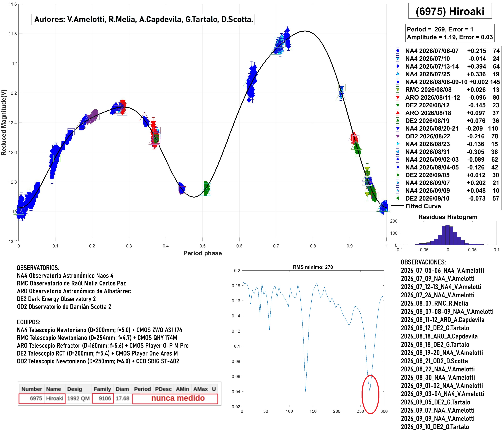Select legend entry NA4 2026/08/20-21
Screen dimensions: 504x432
tap(447, 128)
